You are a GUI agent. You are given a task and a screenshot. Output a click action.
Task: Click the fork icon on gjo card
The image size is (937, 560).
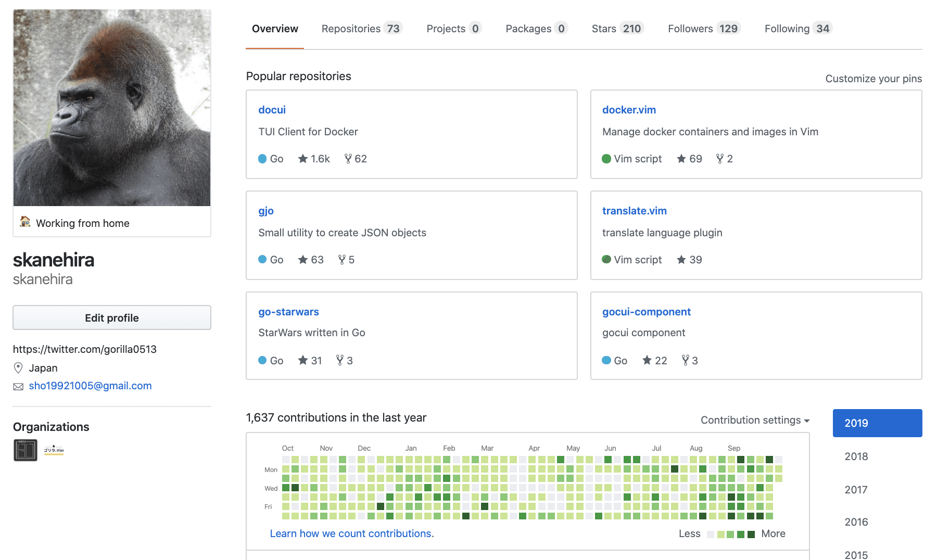click(x=342, y=260)
